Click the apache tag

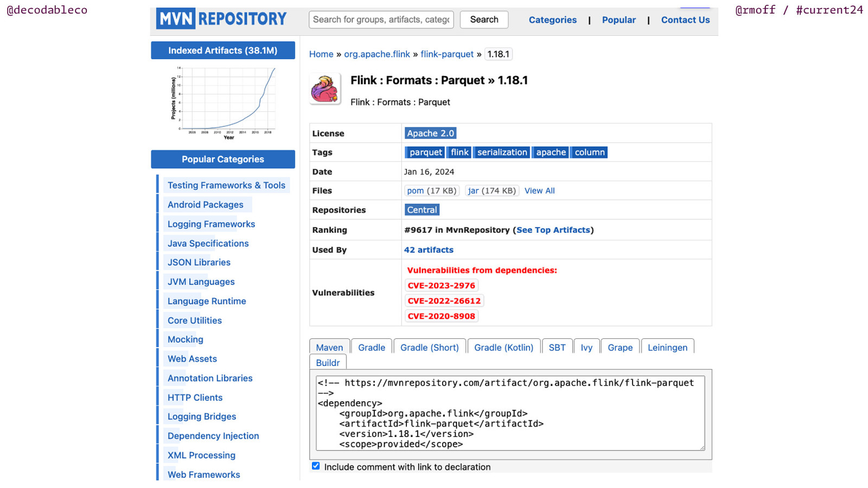[x=551, y=152]
